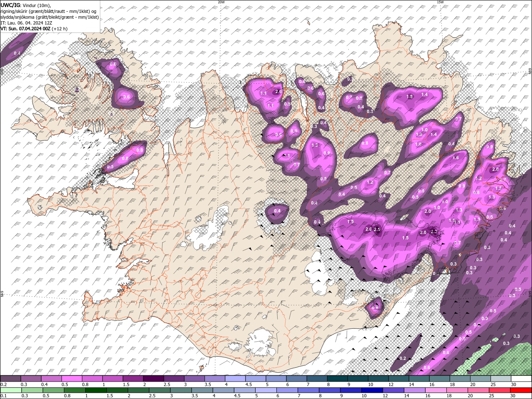Pick the pale green 0.1 rain legend swatch
The height and width of the screenshot is (399, 532).
coord(11,390)
